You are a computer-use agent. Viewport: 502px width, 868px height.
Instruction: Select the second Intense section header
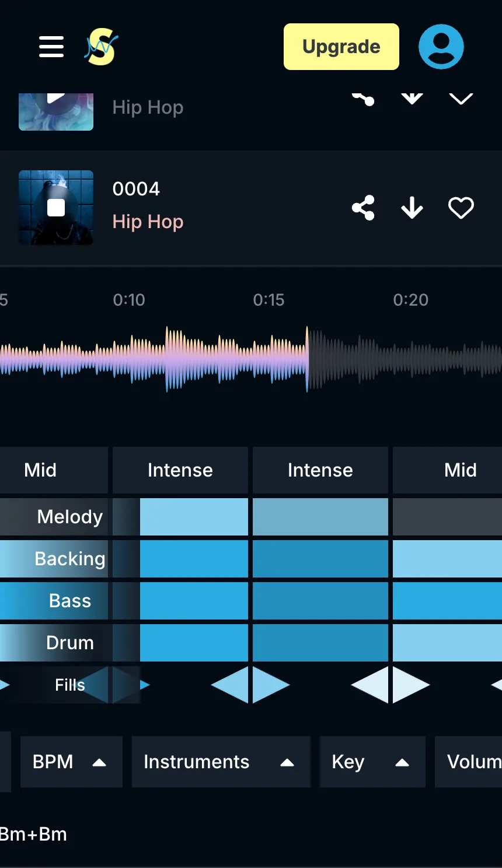pos(320,470)
